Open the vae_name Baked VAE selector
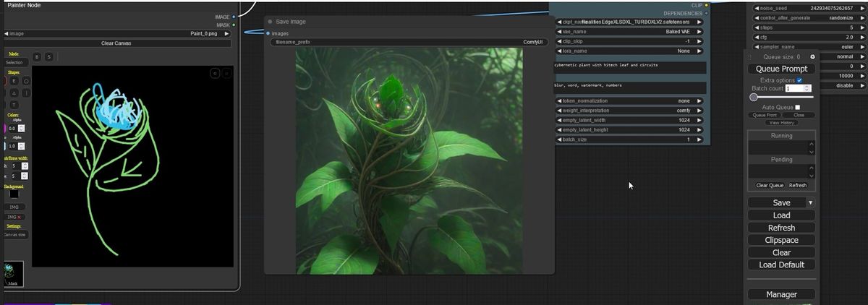868x305 pixels. click(x=629, y=32)
